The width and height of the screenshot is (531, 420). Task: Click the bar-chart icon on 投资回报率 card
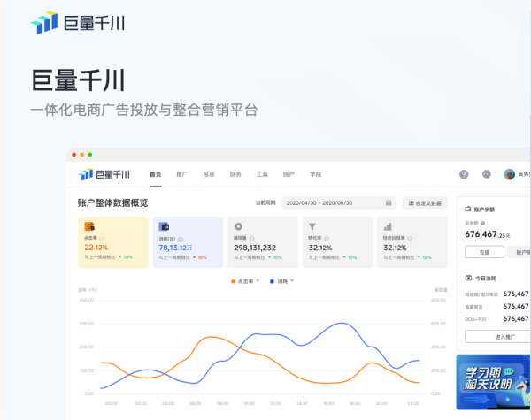pyautogui.click(x=388, y=226)
